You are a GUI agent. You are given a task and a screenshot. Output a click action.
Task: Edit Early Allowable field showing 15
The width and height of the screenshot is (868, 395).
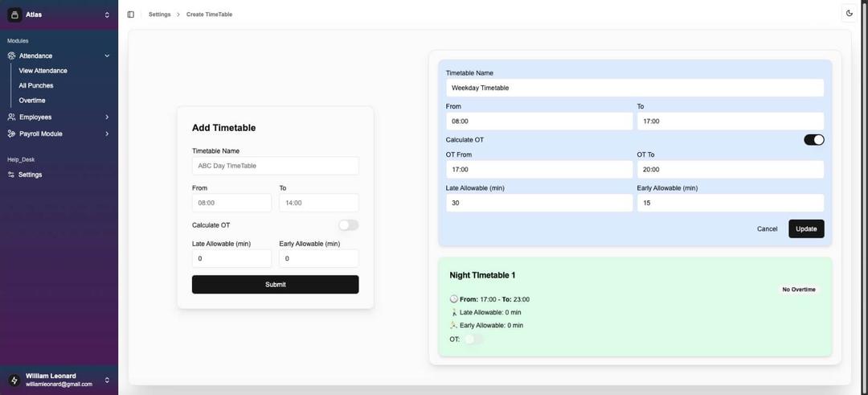(x=731, y=203)
